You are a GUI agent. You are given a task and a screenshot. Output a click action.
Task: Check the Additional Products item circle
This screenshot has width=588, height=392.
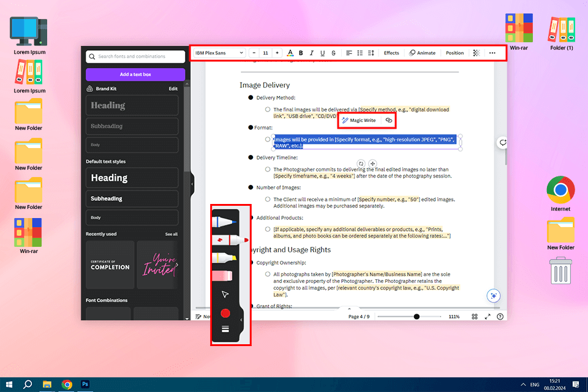(268, 229)
